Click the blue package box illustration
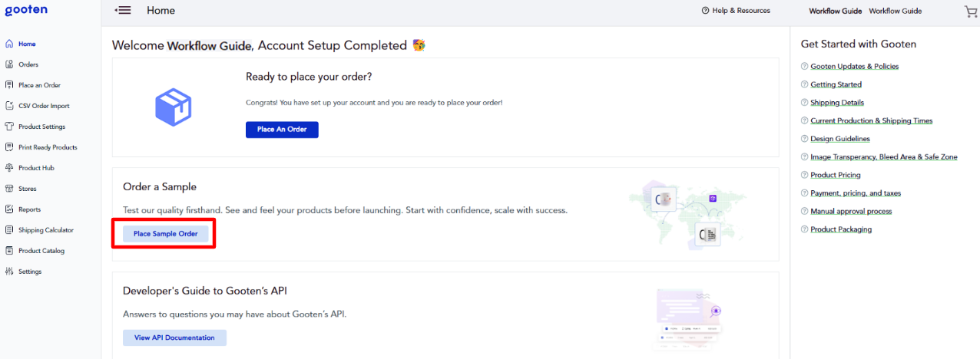The height and width of the screenshot is (359, 980). tap(173, 107)
